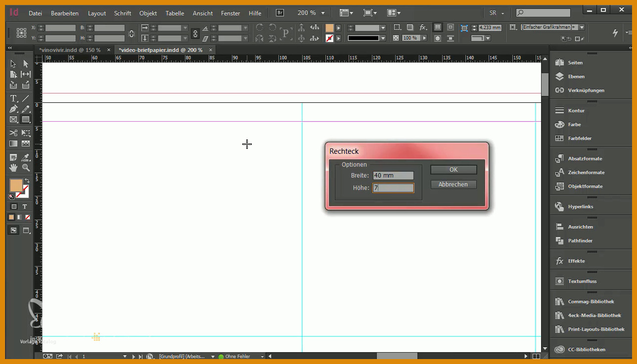
Task: Apply Gradient button in toolbox
Action: [19, 217]
